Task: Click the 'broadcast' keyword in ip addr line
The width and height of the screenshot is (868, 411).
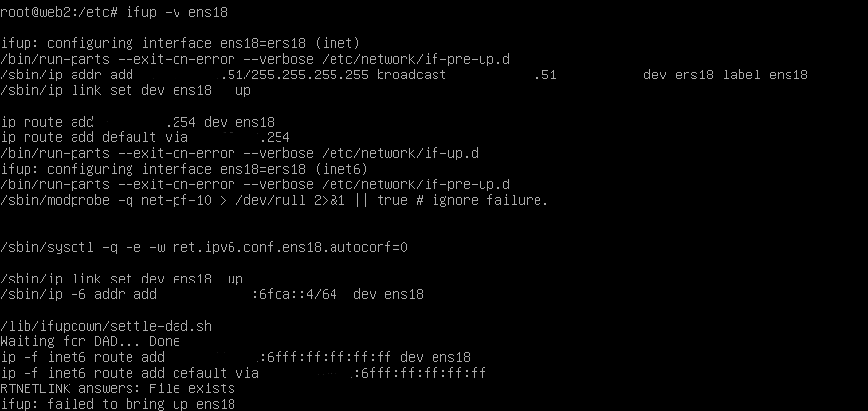Action: (411, 75)
